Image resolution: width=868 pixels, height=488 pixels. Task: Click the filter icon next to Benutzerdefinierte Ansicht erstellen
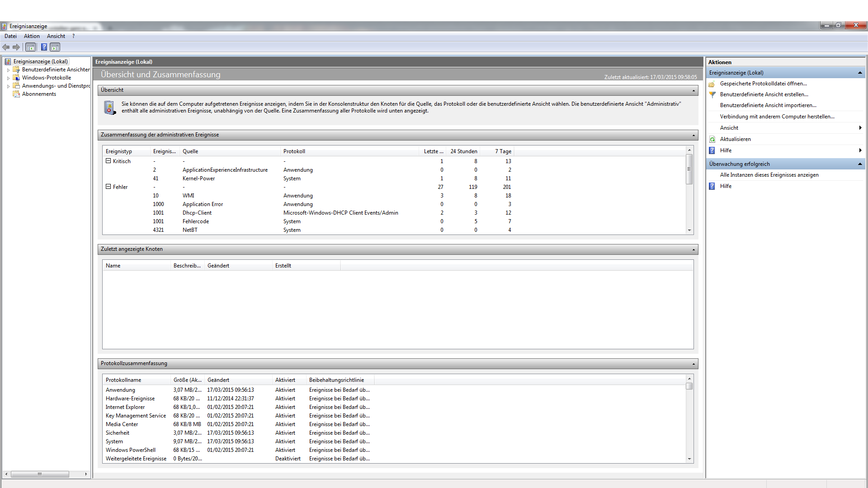(x=712, y=94)
